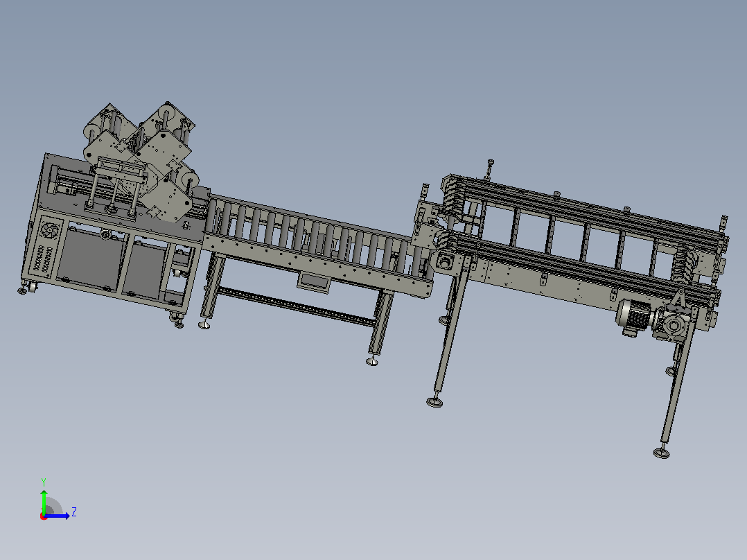Click the green Y axis arrow
Screen dimensions: 747x560
(44, 500)
